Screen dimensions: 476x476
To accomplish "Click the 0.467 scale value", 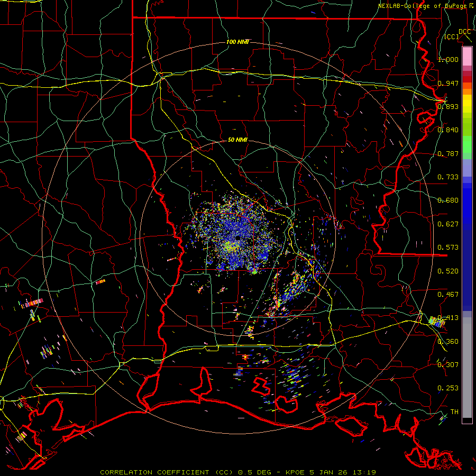I will point(448,295).
